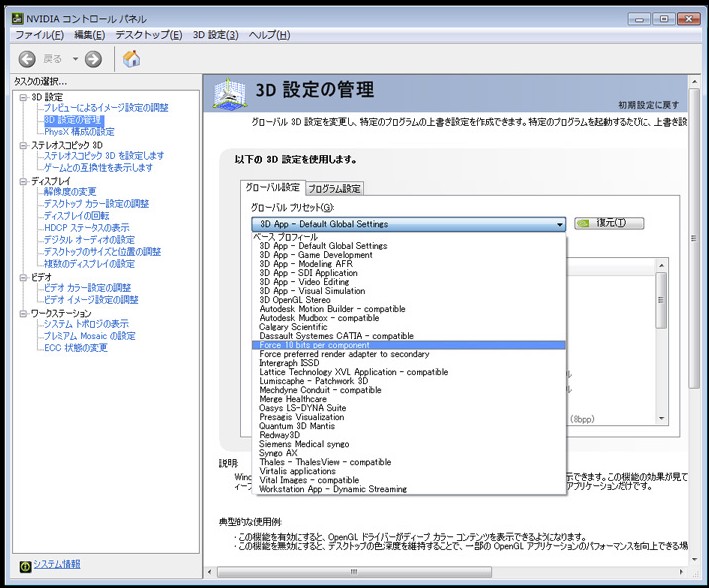709x588 pixels.
Task: Collapse the 3D 設定 tree node
Action: click(23, 97)
